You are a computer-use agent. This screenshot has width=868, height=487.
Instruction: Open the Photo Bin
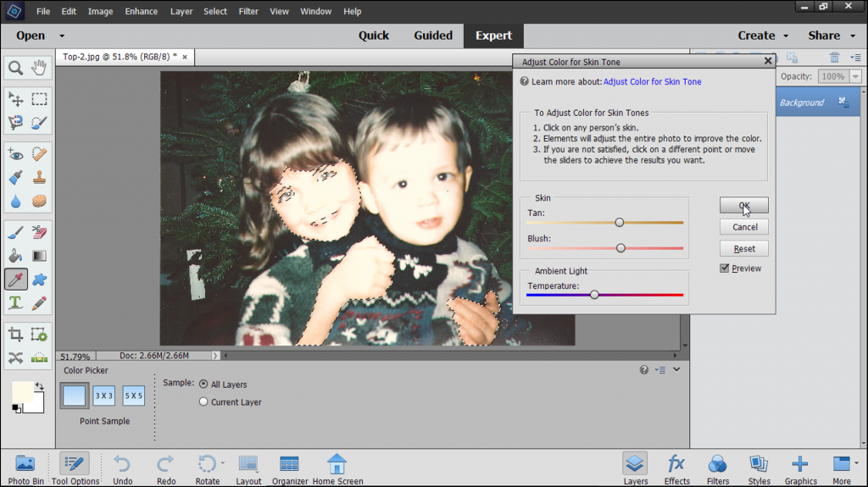pyautogui.click(x=25, y=468)
